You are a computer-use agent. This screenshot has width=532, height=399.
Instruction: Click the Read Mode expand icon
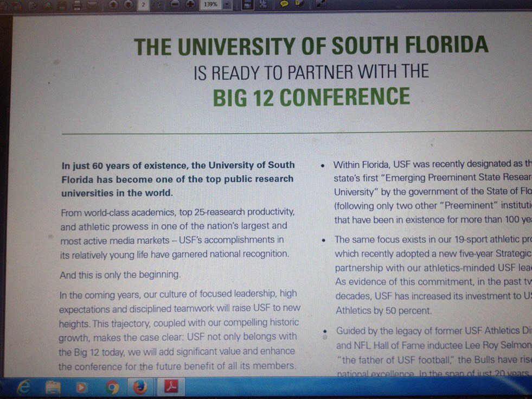tap(321, 4)
